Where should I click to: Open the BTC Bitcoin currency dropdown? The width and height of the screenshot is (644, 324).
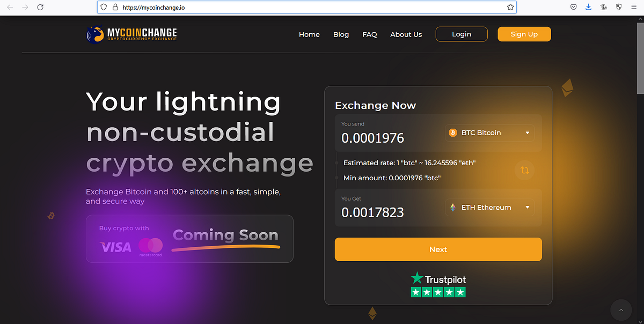528,132
